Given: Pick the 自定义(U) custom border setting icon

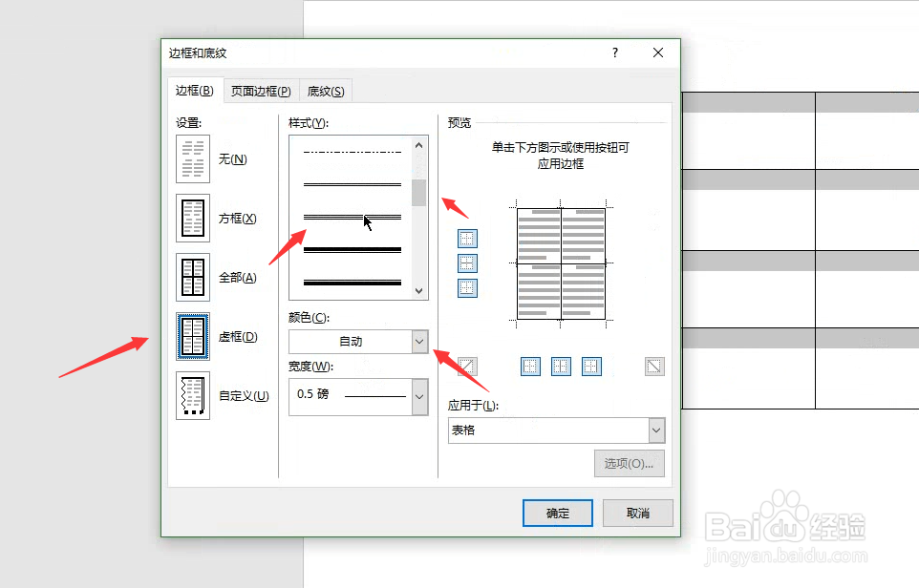Looking at the screenshot, I should (193, 395).
